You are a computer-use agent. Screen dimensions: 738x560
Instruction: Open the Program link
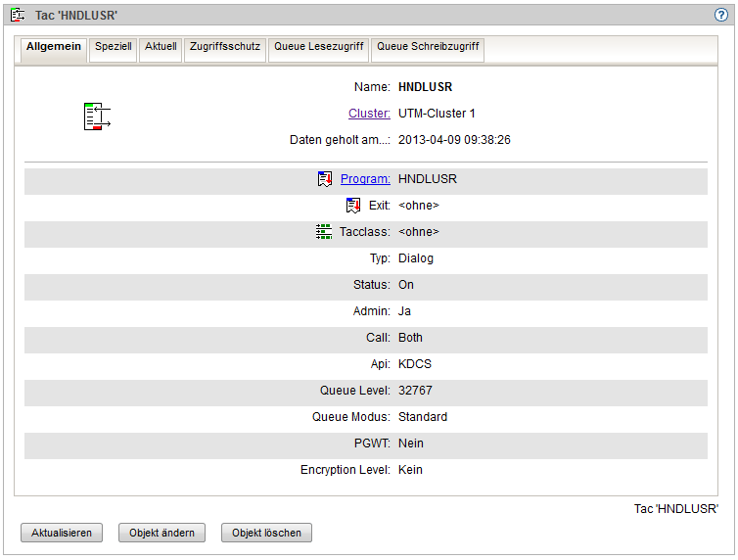[365, 179]
